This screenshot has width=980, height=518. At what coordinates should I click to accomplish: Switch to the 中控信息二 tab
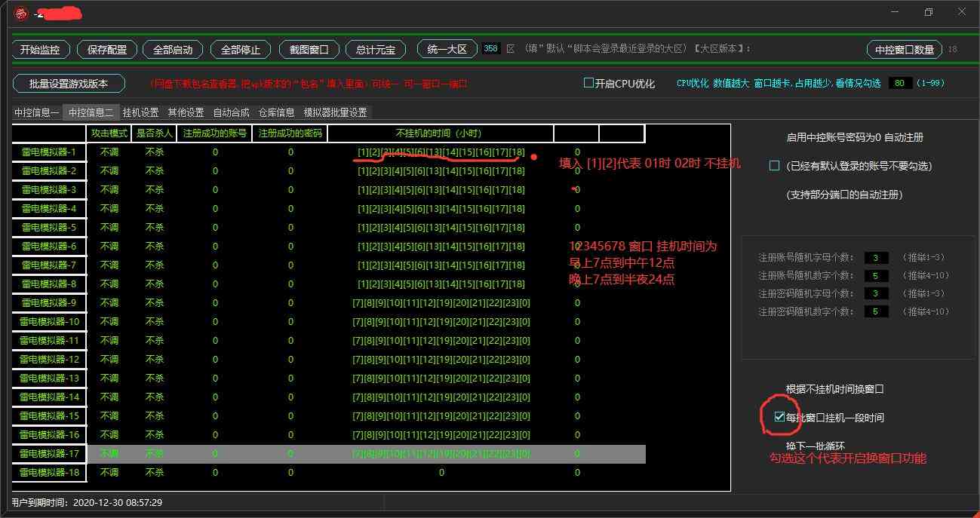coord(91,112)
